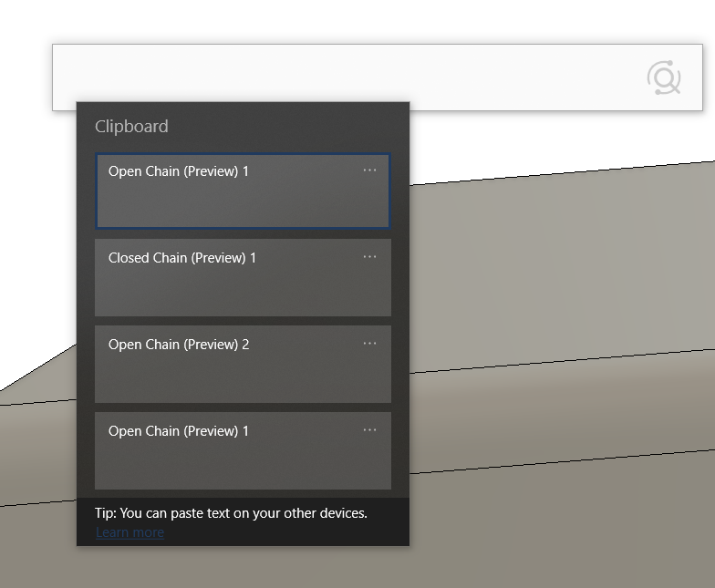
Task: Open options menu for last Open Chain (Preview) 1 entry
Action: click(x=370, y=430)
